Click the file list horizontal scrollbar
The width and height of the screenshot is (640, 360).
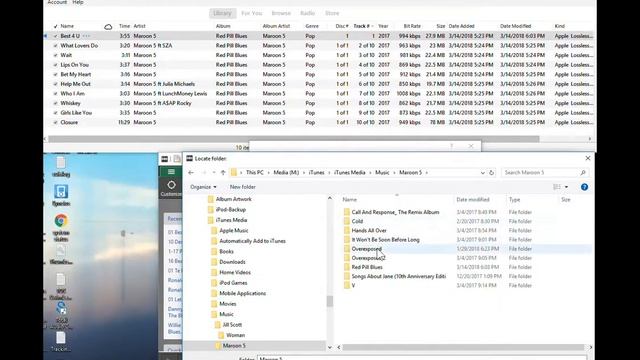463,347
